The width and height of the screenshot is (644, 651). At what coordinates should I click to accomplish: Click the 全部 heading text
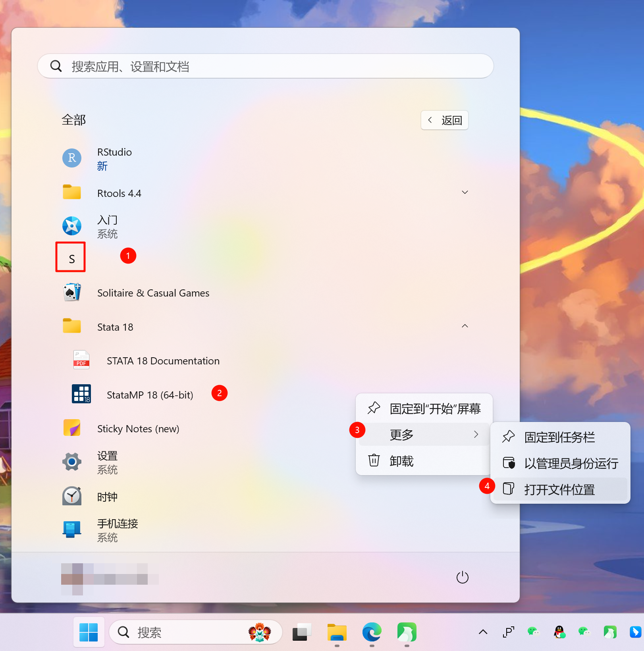[73, 119]
